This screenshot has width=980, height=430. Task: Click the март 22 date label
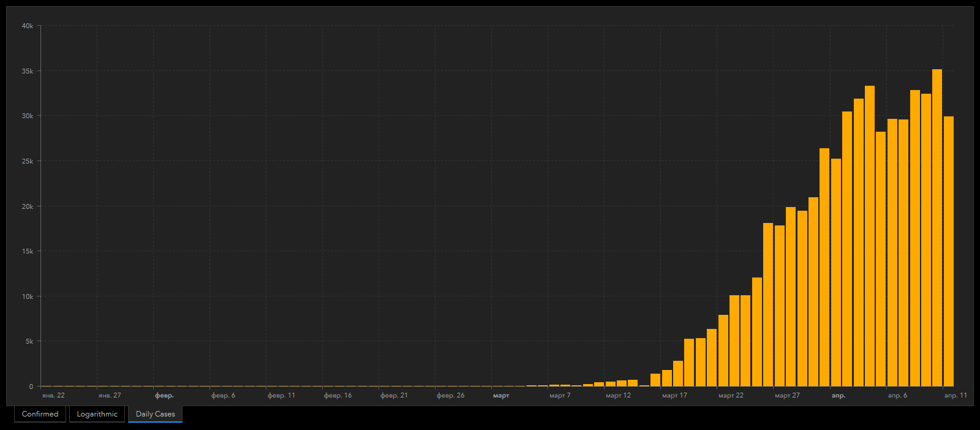pos(731,396)
